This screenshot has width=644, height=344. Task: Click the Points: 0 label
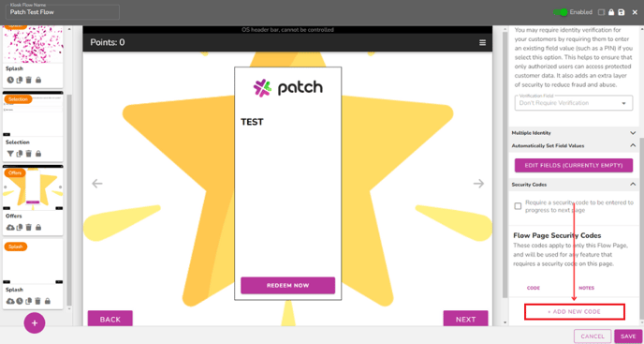point(108,42)
